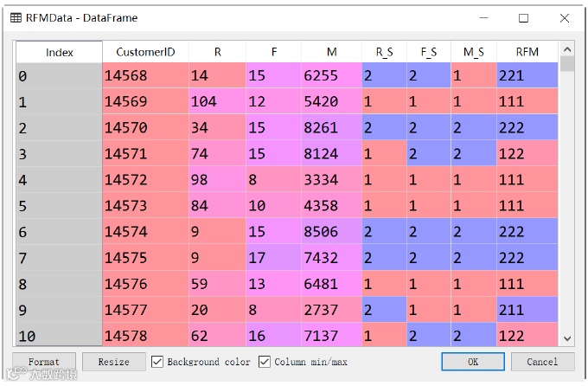588x386 pixels.
Task: Select M value 5420 in row 1
Action: click(x=331, y=101)
